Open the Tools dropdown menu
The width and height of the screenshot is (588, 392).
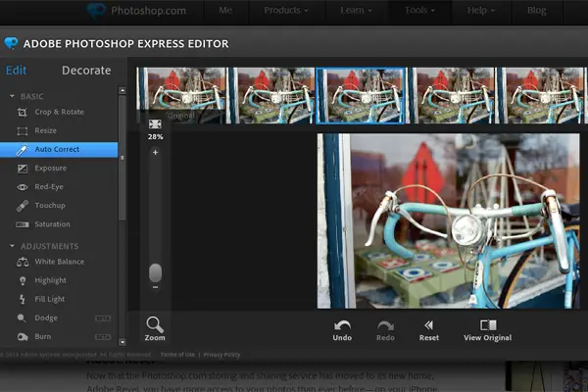[419, 10]
